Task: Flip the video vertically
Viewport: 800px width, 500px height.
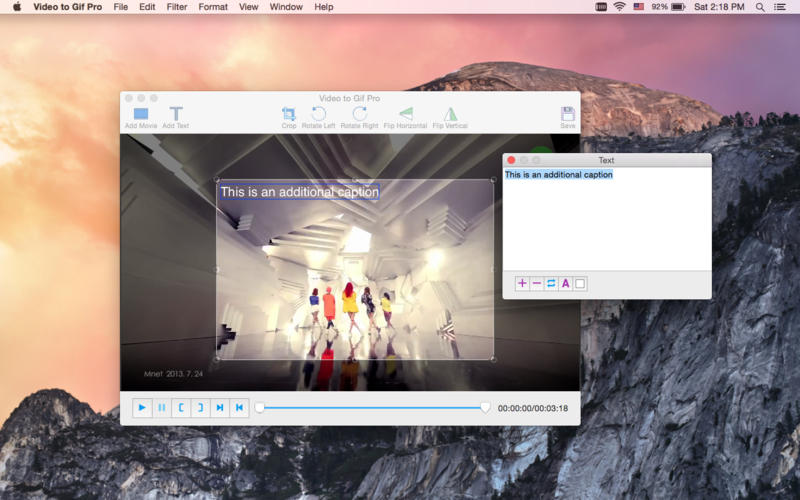Action: pos(450,117)
